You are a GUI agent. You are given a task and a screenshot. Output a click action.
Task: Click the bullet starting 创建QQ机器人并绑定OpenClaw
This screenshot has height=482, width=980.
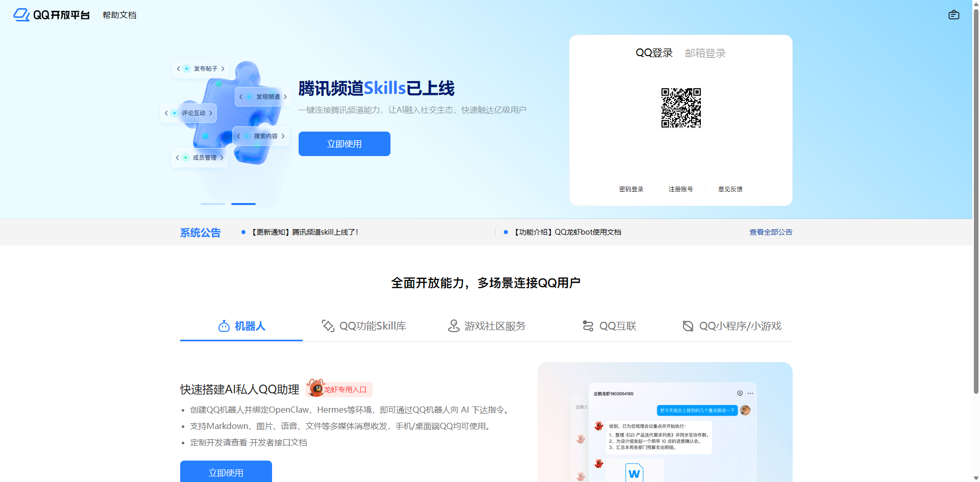(351, 410)
